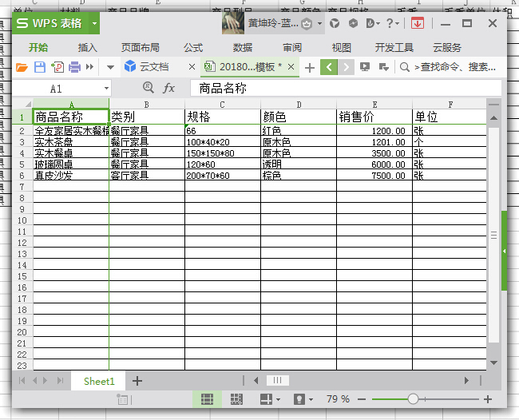The height and width of the screenshot is (420, 519).
Task: Click the zoom slider handle
Action: pos(413,398)
